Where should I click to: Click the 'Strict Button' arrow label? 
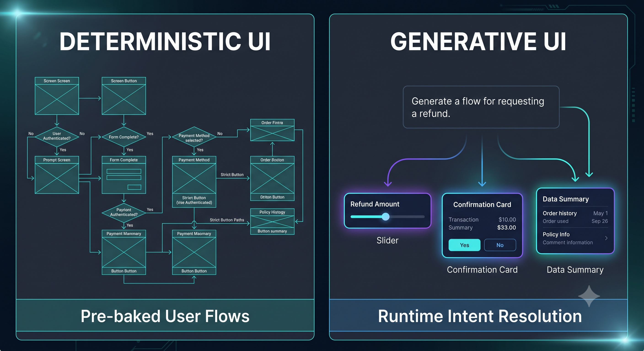[x=232, y=175]
